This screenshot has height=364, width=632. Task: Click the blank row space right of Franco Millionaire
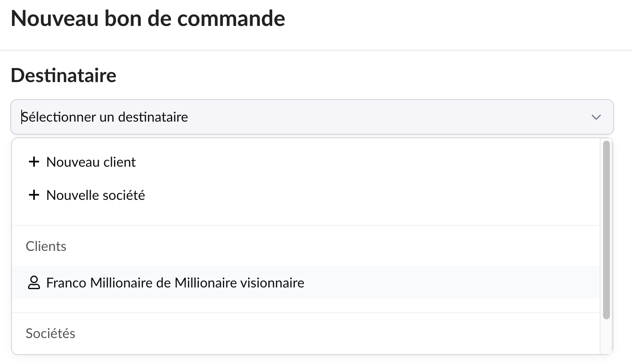[447, 283]
